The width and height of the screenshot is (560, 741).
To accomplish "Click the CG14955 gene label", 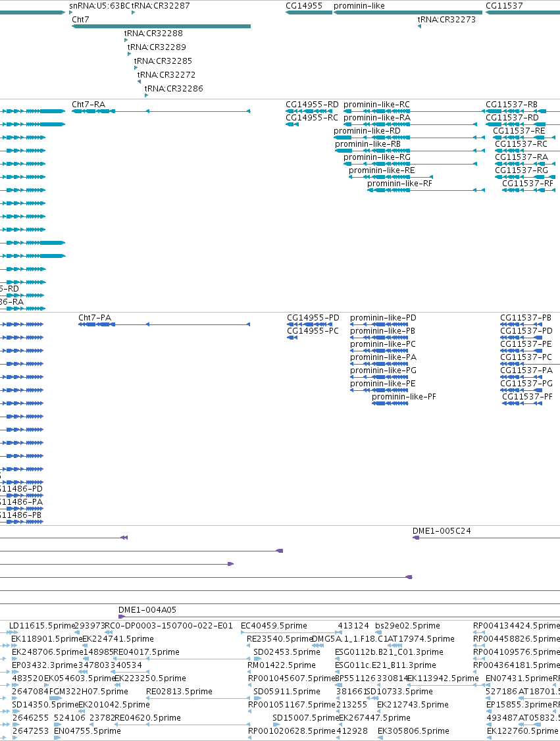I will 304,6.
